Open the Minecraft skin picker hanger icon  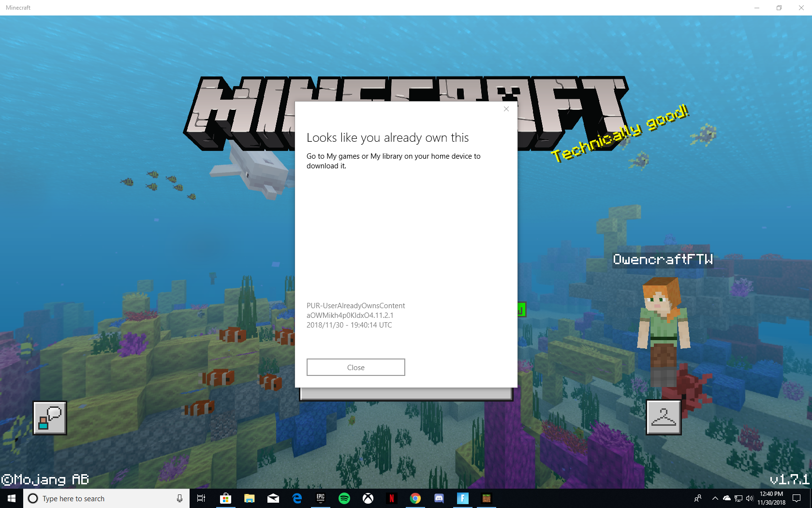tap(664, 417)
